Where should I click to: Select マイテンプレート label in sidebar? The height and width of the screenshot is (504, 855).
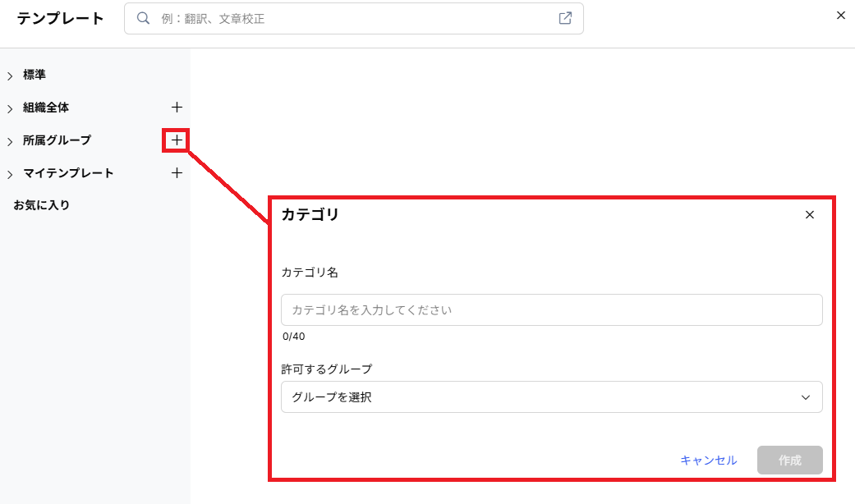pos(68,172)
